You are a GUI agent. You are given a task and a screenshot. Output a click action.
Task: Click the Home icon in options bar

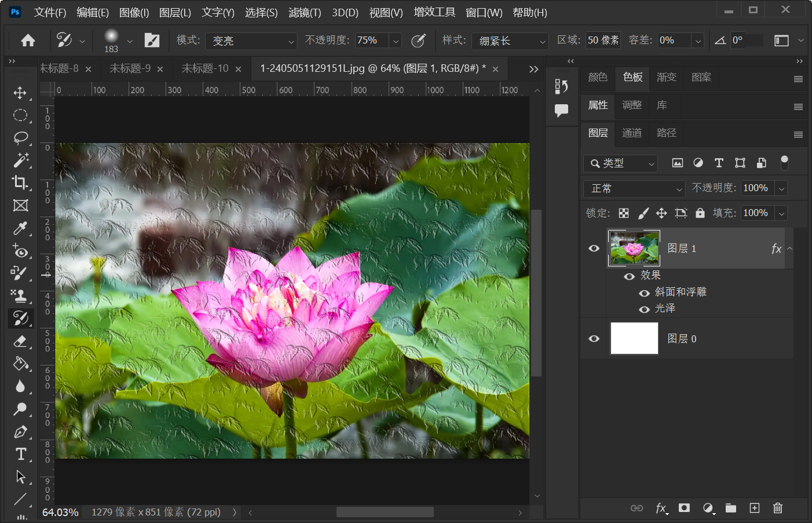pyautogui.click(x=28, y=40)
